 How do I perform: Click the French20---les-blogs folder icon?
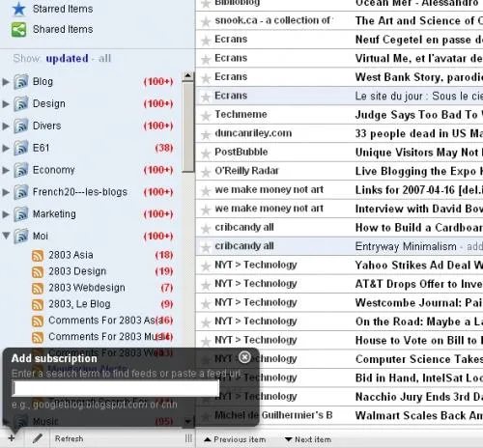point(21,192)
